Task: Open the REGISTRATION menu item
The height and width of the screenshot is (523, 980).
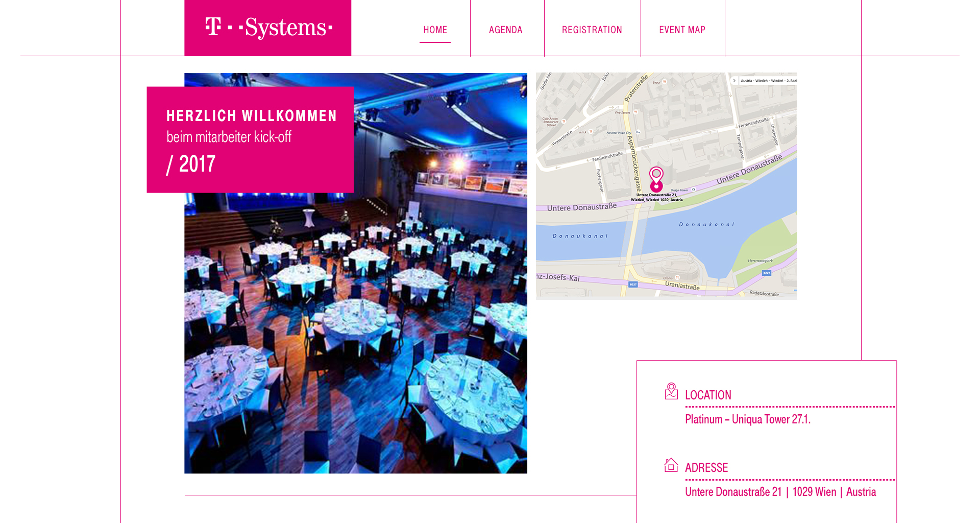Action: [x=592, y=30]
